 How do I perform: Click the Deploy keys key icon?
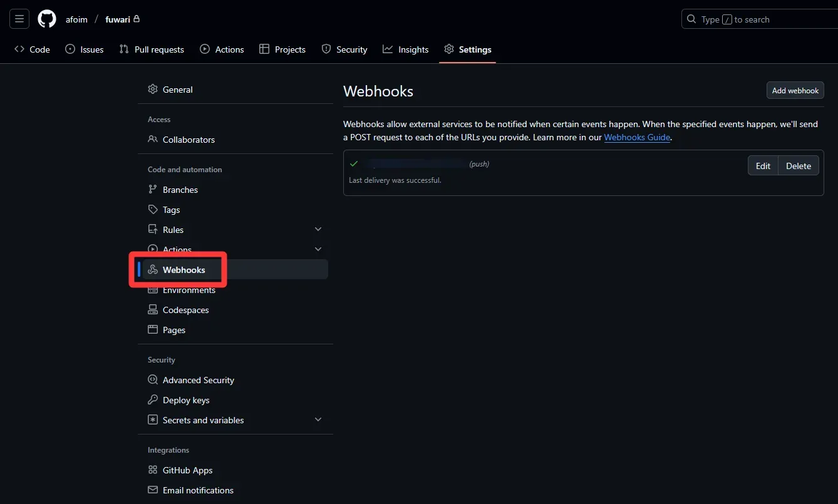(153, 400)
